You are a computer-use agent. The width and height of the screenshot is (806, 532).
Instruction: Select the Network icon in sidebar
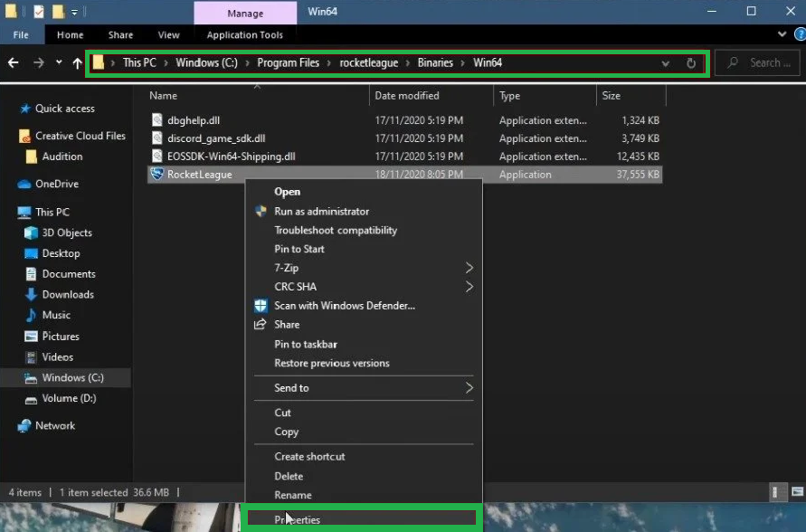pyautogui.click(x=24, y=425)
